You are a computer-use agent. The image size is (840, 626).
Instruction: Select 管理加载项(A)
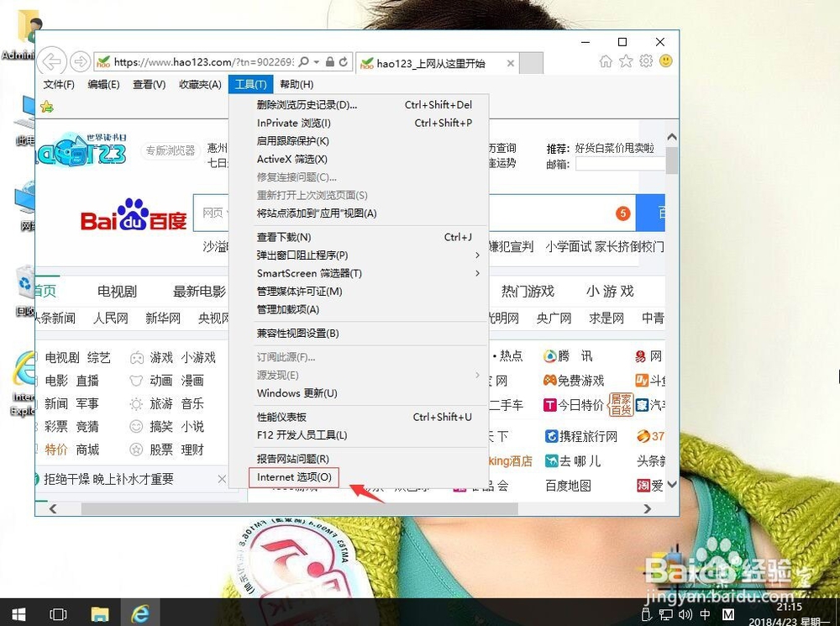point(359,309)
